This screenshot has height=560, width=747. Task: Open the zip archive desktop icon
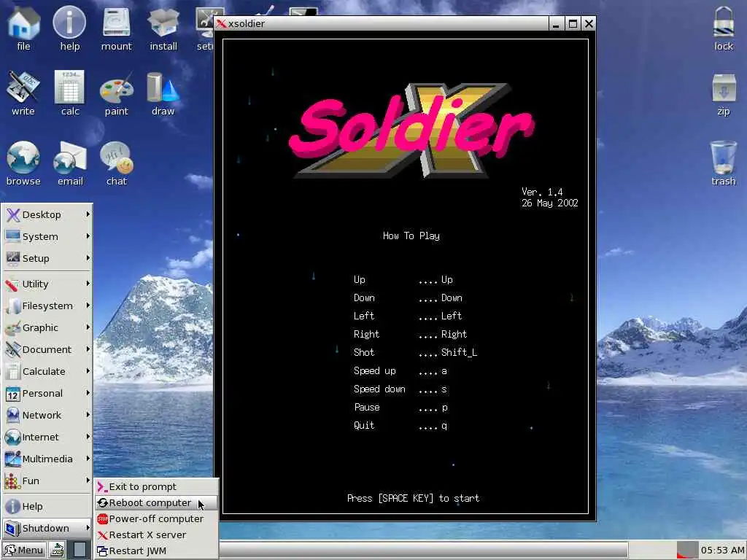pyautogui.click(x=724, y=93)
